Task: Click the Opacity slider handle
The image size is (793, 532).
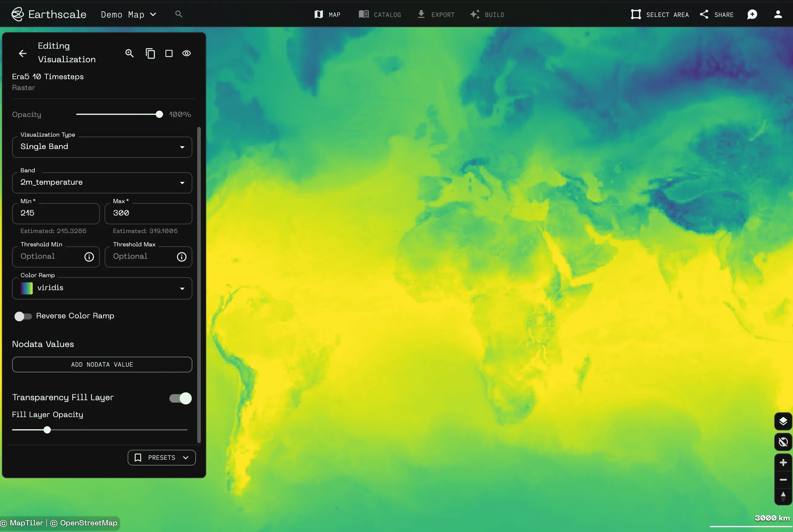Action: [x=159, y=114]
